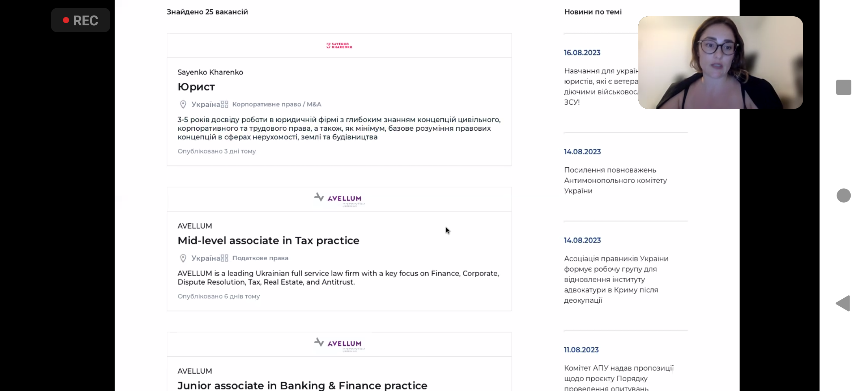Click the grid icon beside Податкове права
Image resolution: width=868 pixels, height=391 pixels.
click(225, 258)
